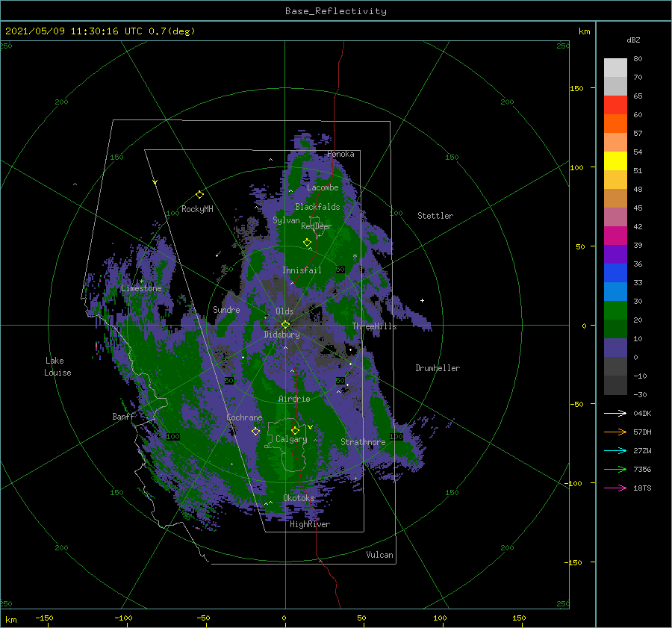The image size is (672, 628).
Task: Click the RedDeer city label
Action: coord(317,226)
